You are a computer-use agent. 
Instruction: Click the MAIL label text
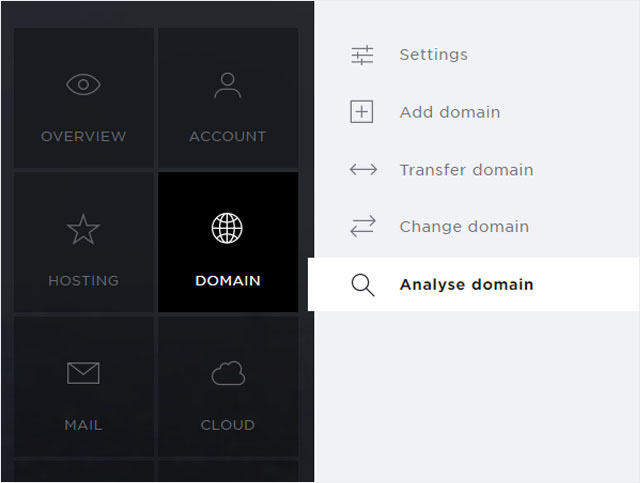tap(84, 425)
